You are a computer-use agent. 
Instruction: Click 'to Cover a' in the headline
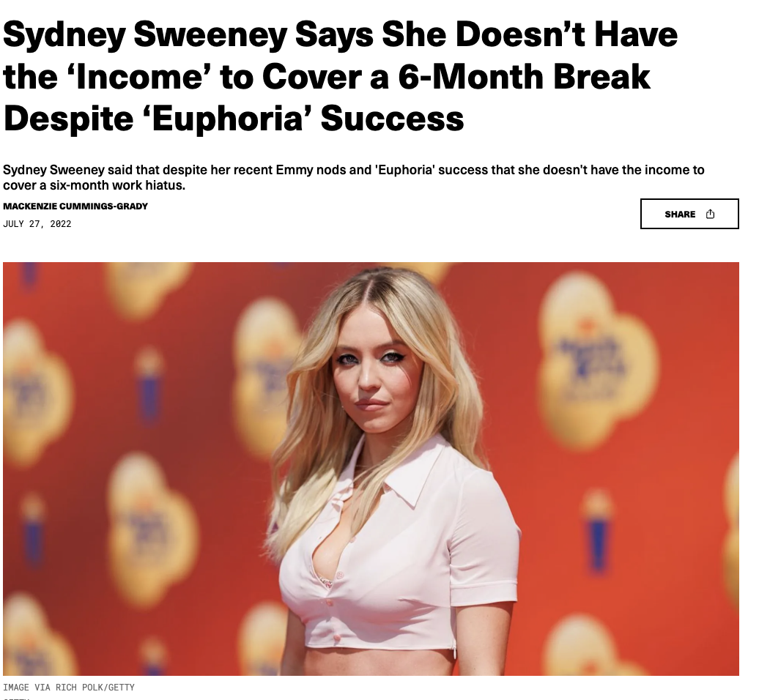[301, 77]
